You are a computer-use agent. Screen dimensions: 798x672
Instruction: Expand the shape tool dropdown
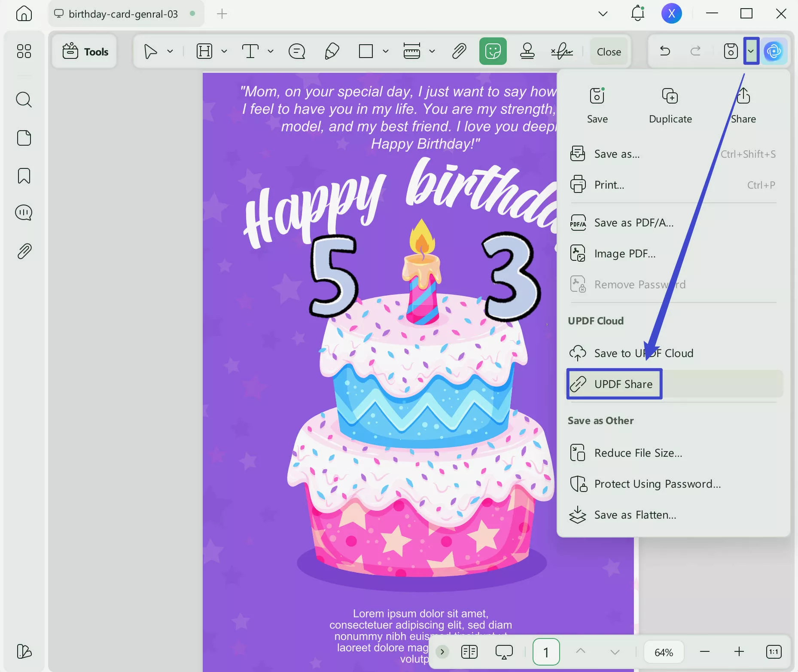point(385,51)
